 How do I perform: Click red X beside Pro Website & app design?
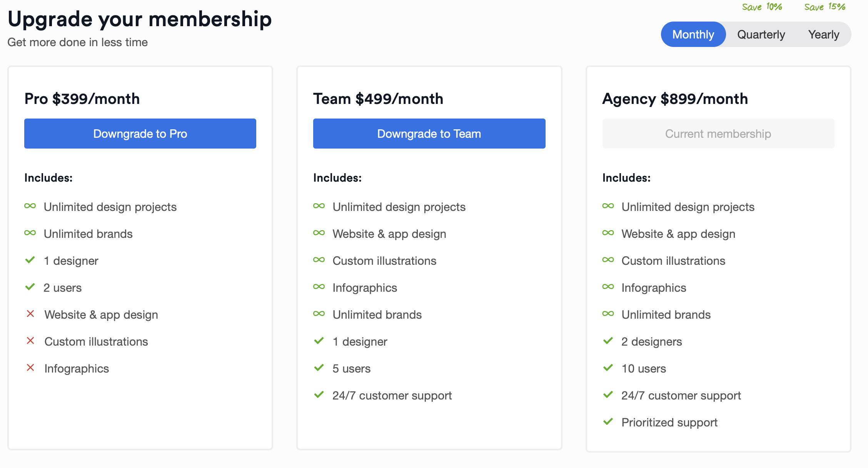(x=30, y=314)
